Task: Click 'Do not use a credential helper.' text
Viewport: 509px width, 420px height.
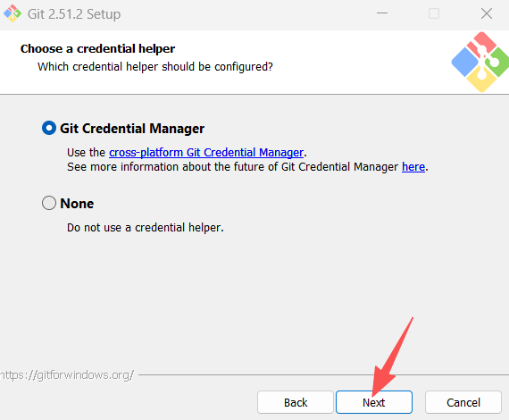Action: tap(146, 227)
